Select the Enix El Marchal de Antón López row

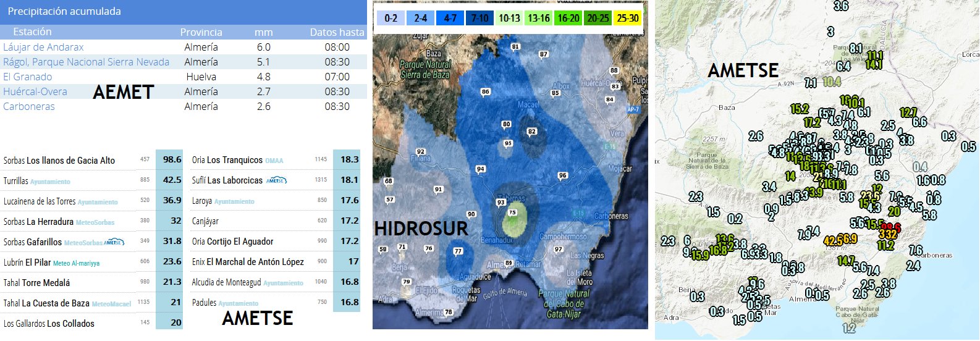276,261
